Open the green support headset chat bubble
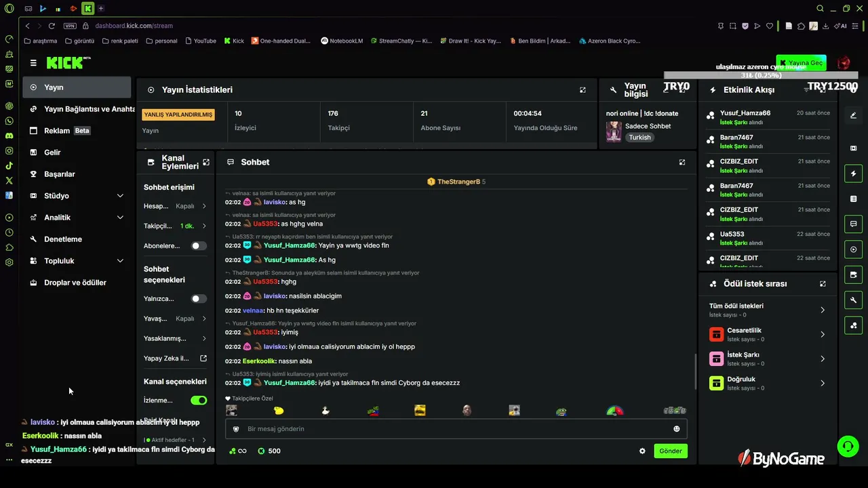 848,446
